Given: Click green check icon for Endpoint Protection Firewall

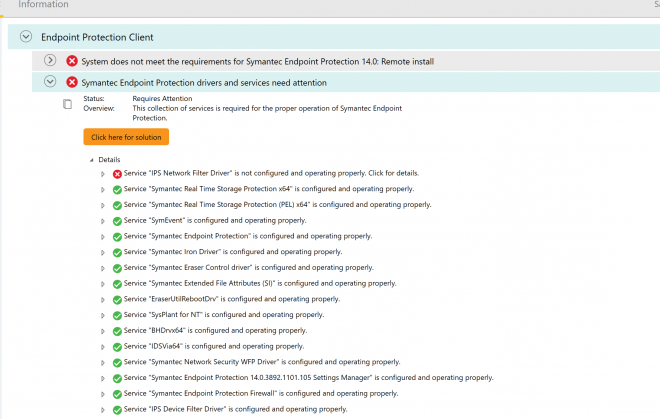Looking at the screenshot, I should (117, 394).
